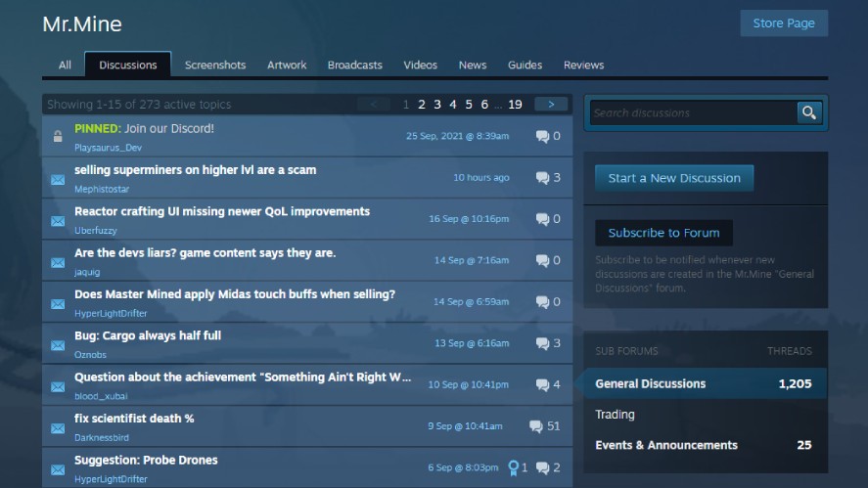Click reply bubble icon on 'Are the devs liars?' row
This screenshot has width=868, height=488.
[x=542, y=260]
